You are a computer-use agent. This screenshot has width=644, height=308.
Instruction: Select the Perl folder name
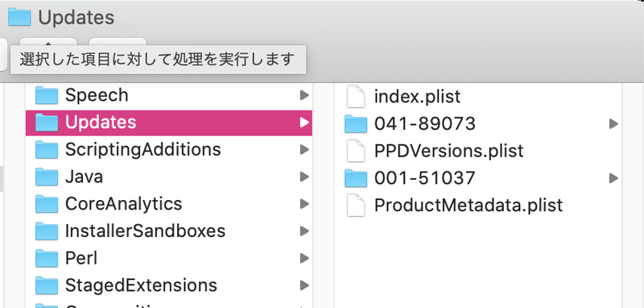point(81,258)
